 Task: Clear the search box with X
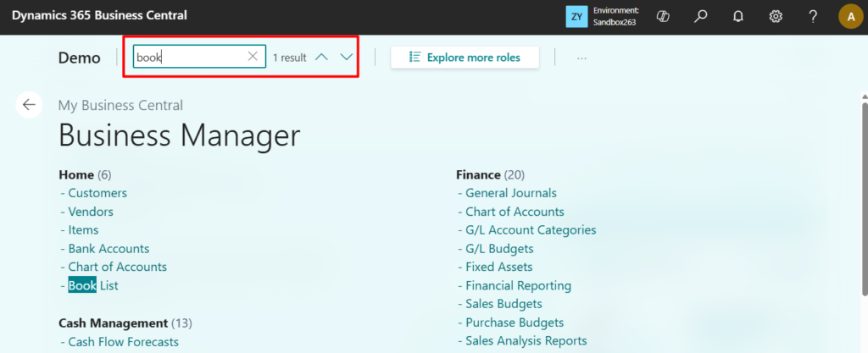[x=253, y=57]
